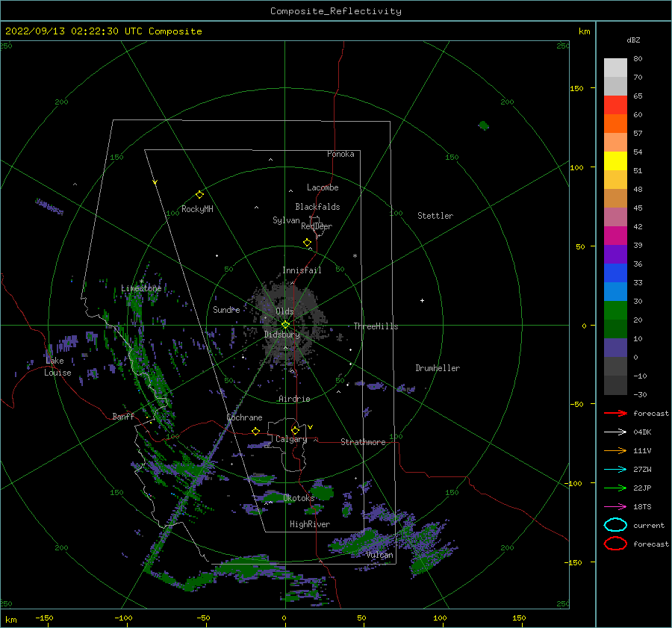
Task: Click the Okotoks city label
Action: [299, 498]
